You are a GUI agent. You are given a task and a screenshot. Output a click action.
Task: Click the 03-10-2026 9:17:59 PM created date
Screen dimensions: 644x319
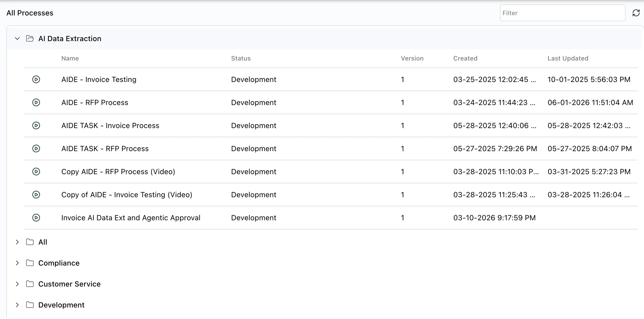click(x=494, y=218)
